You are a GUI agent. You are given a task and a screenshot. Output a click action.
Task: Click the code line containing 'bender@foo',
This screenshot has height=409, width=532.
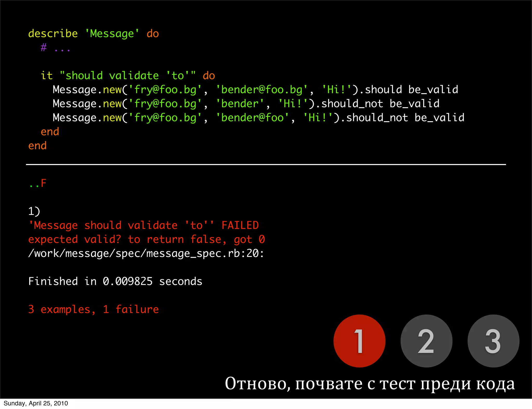tap(258, 118)
